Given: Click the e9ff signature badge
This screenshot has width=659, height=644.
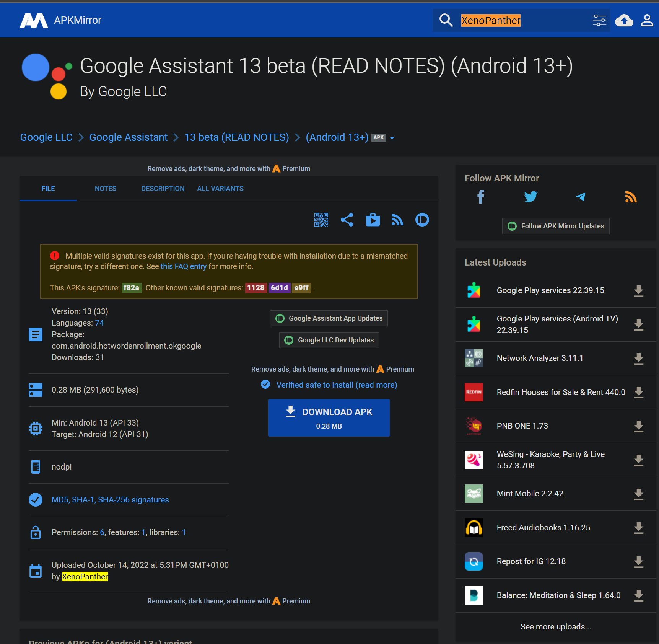Looking at the screenshot, I should point(302,288).
